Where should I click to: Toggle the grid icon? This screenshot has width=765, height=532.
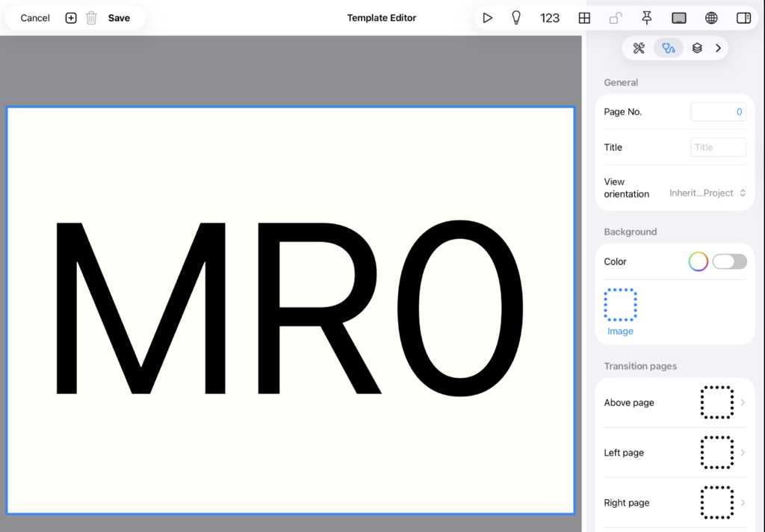(584, 18)
